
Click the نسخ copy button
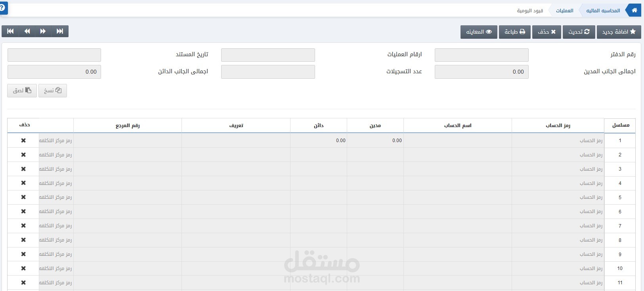tap(53, 91)
